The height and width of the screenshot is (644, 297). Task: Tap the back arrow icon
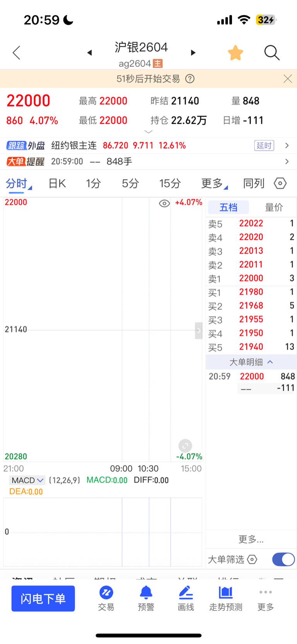16,53
